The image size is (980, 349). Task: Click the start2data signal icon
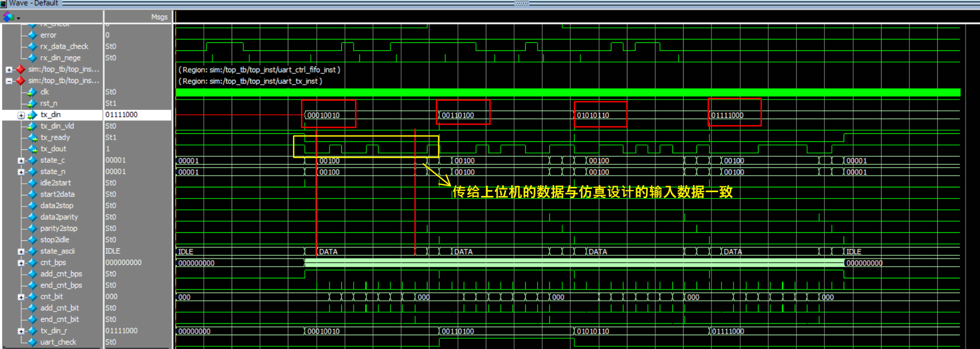click(x=32, y=194)
